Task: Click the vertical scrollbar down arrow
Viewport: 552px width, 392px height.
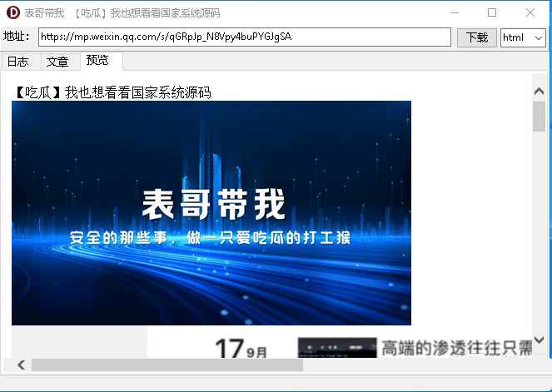Action: [x=539, y=340]
